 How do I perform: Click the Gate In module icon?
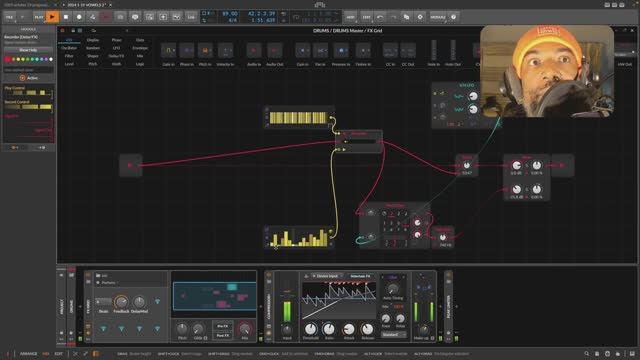[x=168, y=51]
